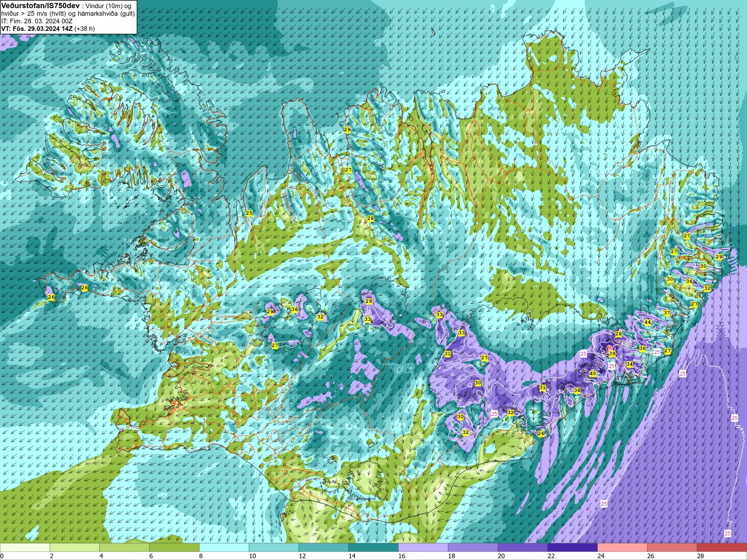Click the yellow-background 25 gust label
Image resolution: width=747 pixels, height=560 pixels.
click(249, 213)
